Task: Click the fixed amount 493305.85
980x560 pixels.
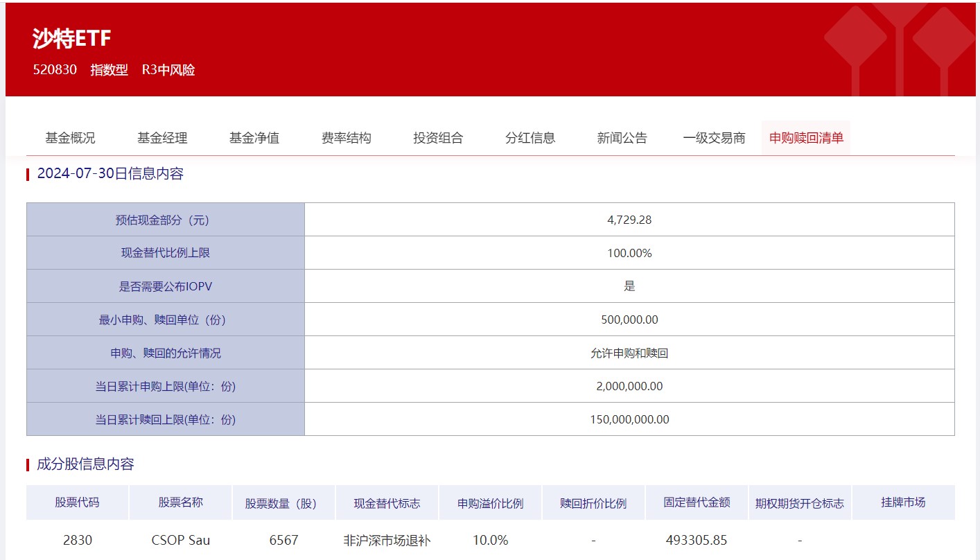Action: 697,540
